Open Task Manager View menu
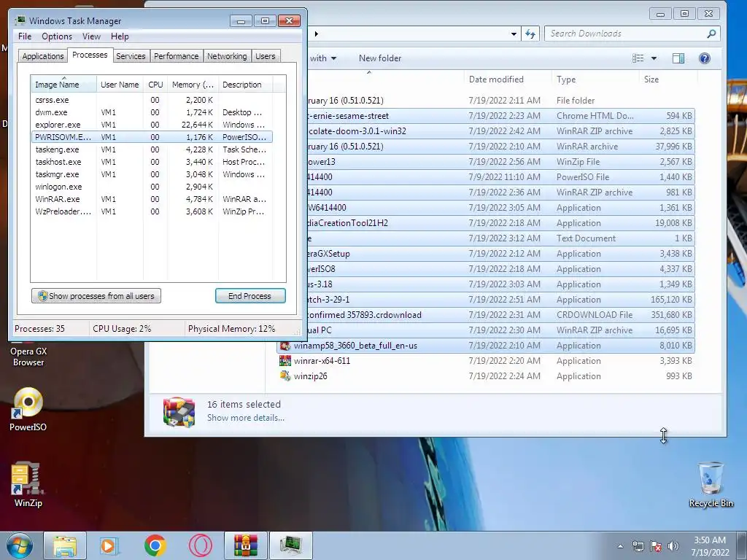This screenshot has width=747, height=560. [91, 36]
